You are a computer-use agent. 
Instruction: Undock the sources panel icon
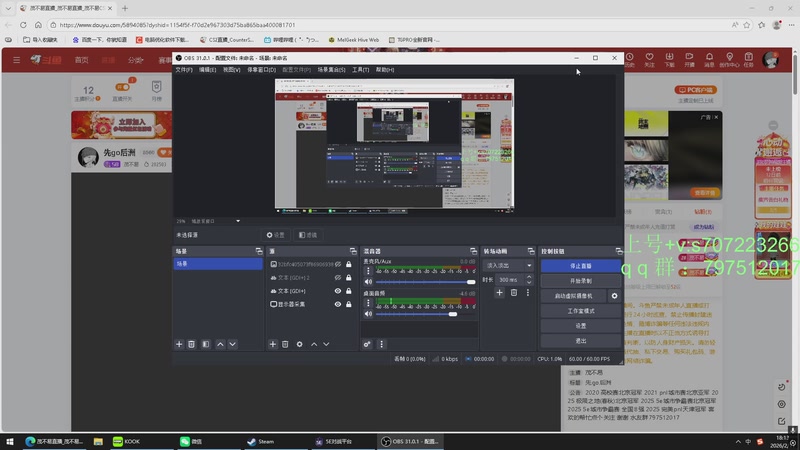[353, 251]
